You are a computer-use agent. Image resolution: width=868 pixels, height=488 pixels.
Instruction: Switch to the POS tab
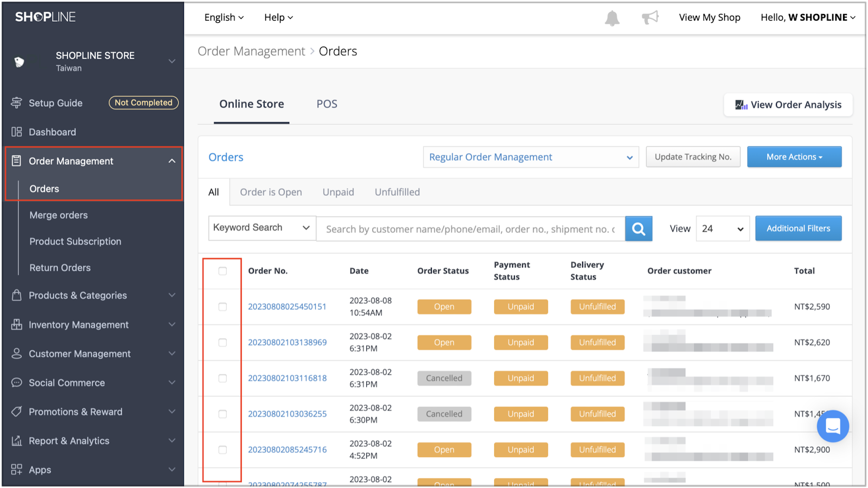click(327, 104)
